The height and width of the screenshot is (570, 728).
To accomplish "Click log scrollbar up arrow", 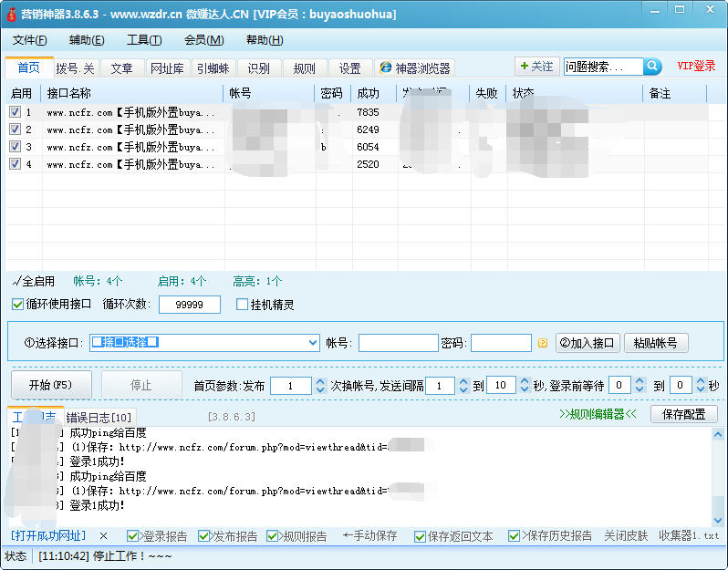I will [x=718, y=435].
